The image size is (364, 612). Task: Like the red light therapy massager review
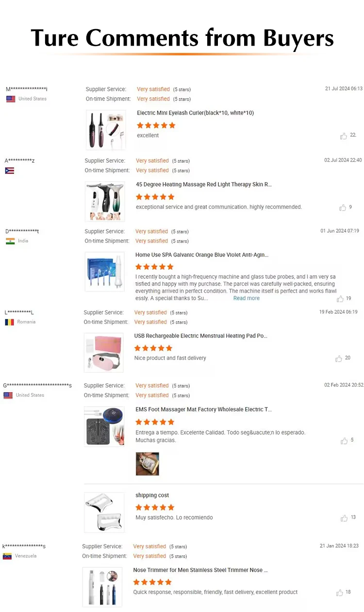[x=343, y=207]
